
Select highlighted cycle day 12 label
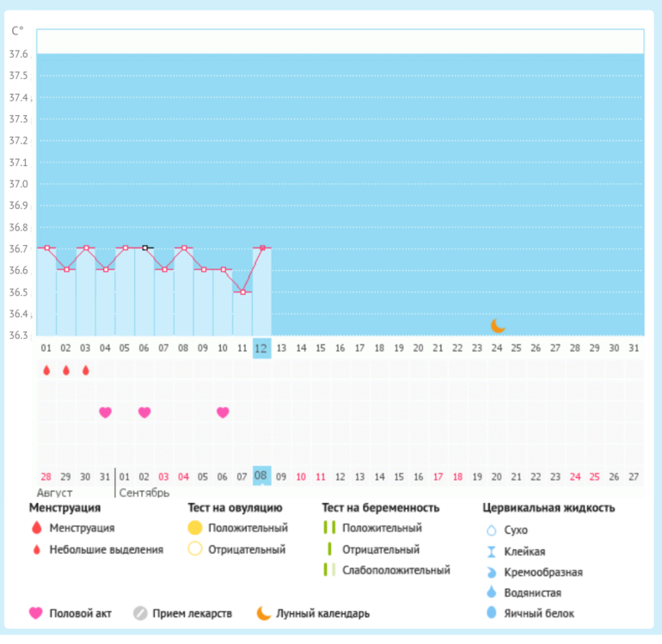point(261,347)
